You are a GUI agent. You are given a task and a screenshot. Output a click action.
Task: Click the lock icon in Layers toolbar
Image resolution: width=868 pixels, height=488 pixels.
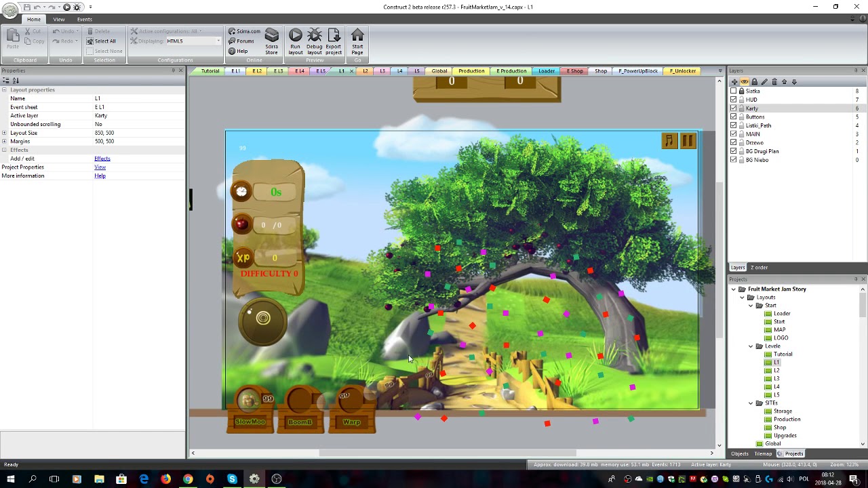coord(754,82)
